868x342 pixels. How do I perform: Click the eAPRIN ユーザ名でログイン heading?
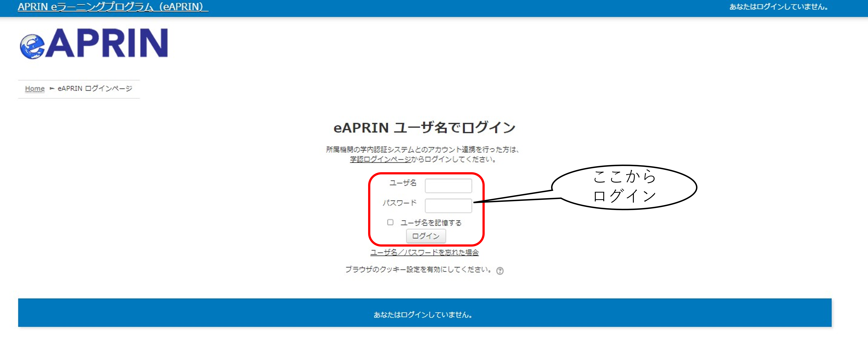424,127
